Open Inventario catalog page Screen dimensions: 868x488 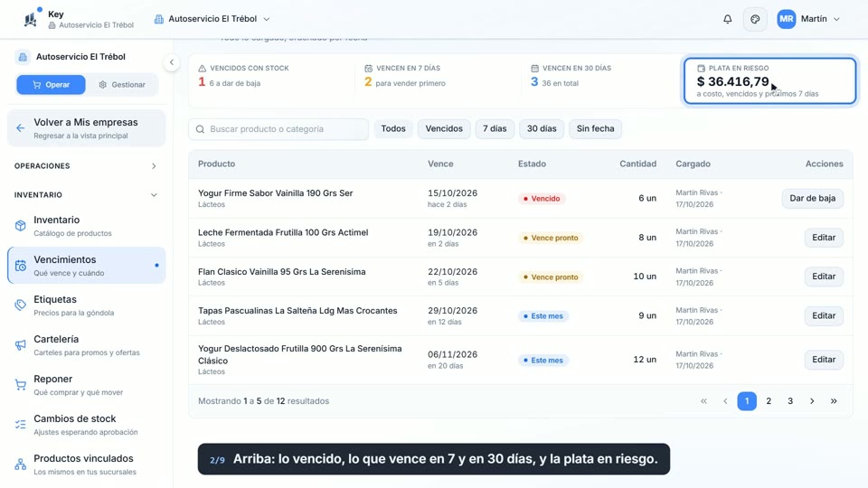coord(87,226)
